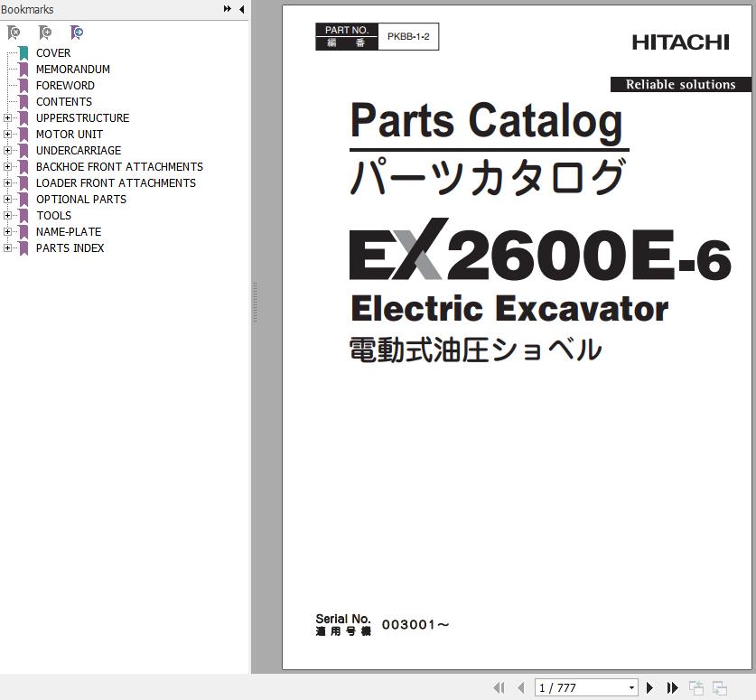Expand the UPPERSTRUCTURE bookmark node
Screen dimensions: 756x700
[7, 118]
